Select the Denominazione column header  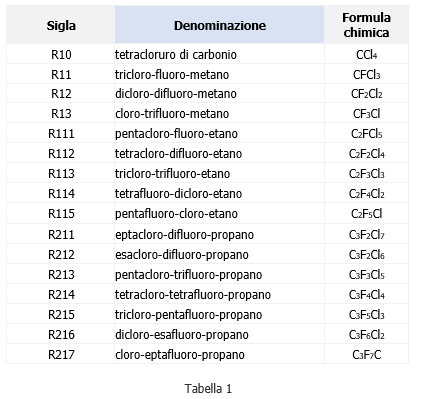[219, 25]
